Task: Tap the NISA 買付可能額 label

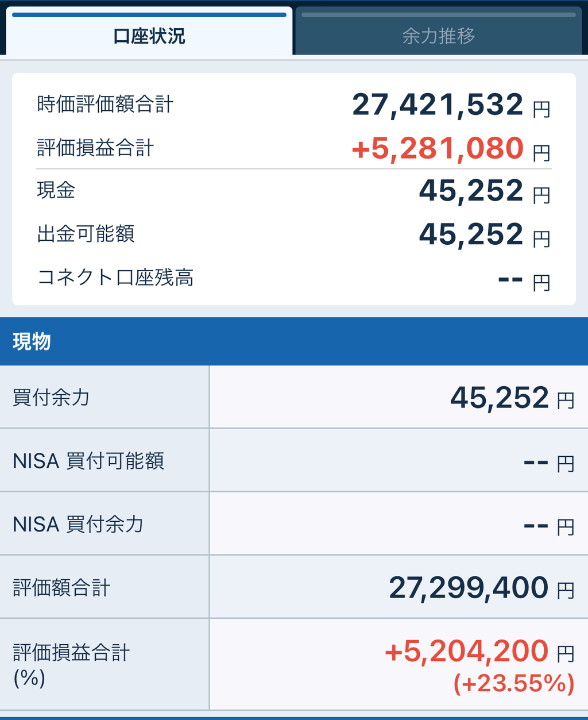Action: 88,461
